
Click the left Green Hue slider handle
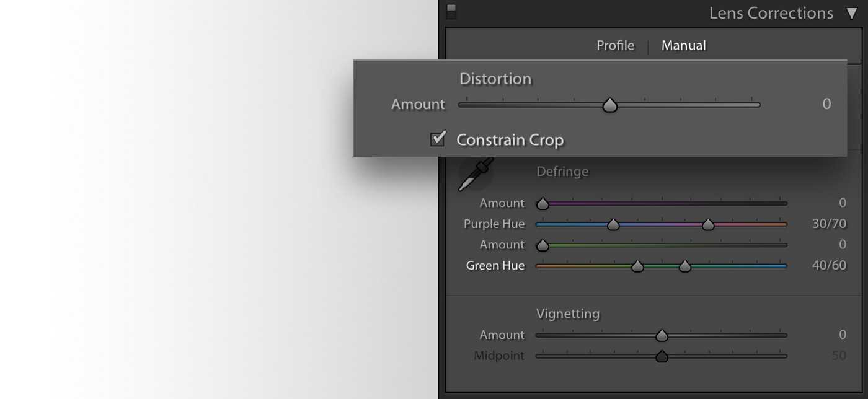pyautogui.click(x=637, y=266)
